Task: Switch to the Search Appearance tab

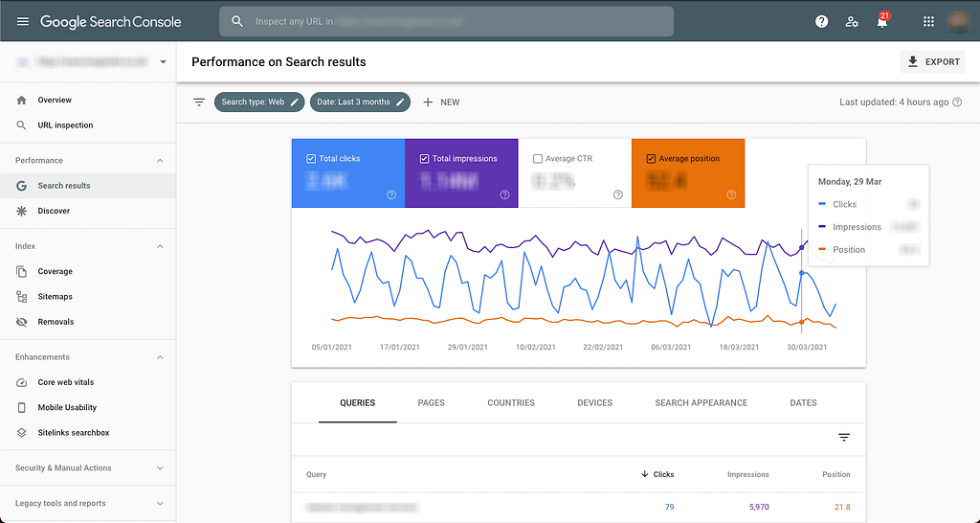Action: pyautogui.click(x=702, y=403)
